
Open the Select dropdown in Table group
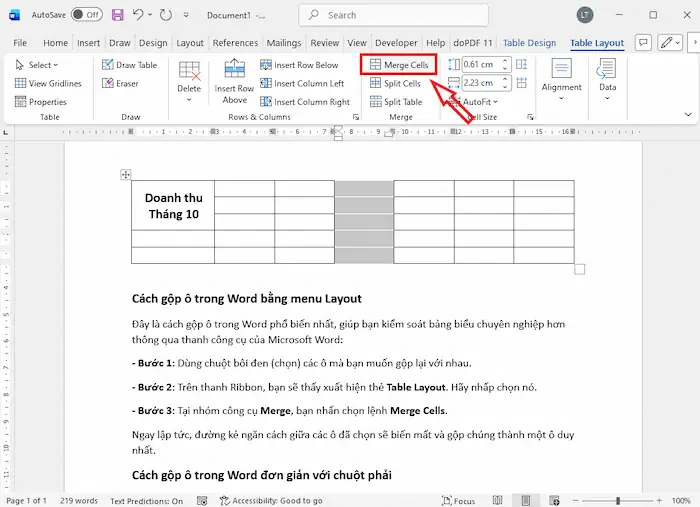point(37,65)
